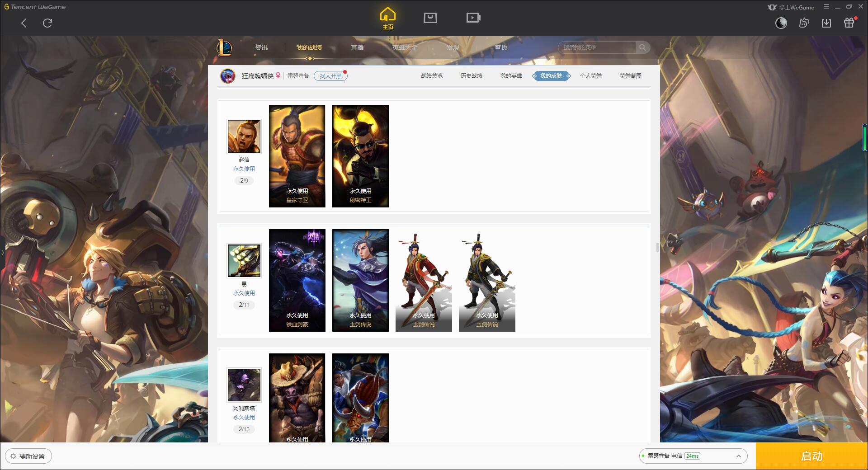Open the video playback icon in top bar

click(473, 18)
